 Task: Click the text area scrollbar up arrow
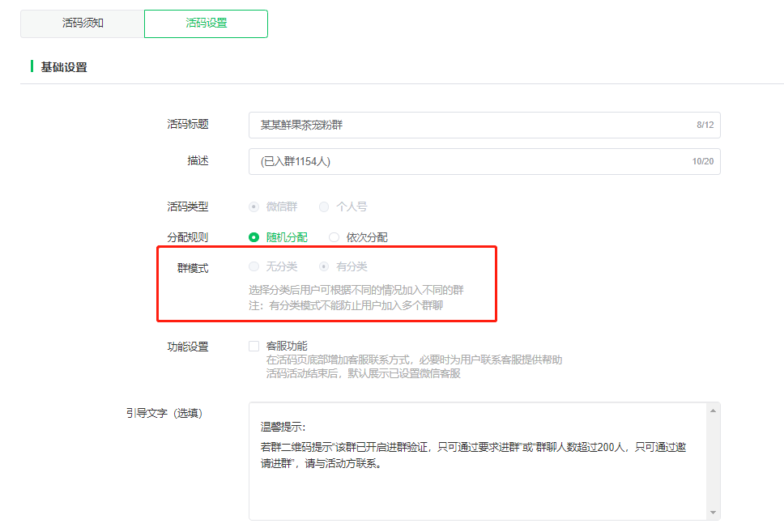pyautogui.click(x=713, y=411)
